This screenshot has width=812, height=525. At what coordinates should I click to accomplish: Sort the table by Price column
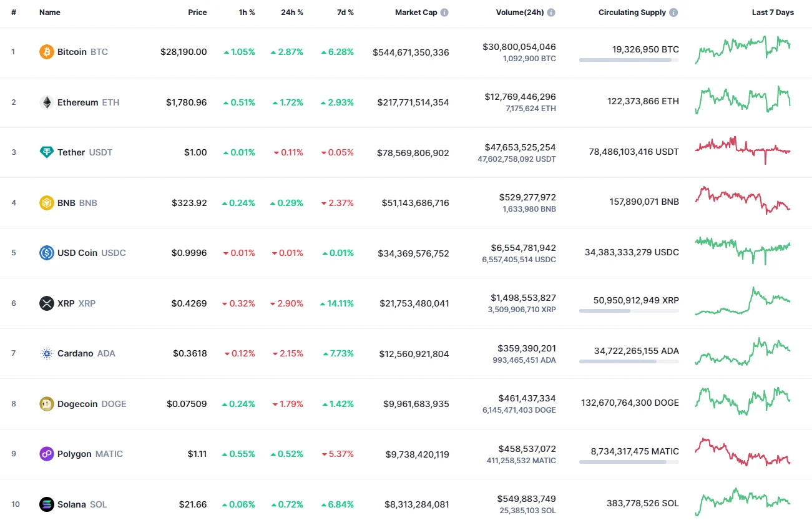click(x=197, y=12)
